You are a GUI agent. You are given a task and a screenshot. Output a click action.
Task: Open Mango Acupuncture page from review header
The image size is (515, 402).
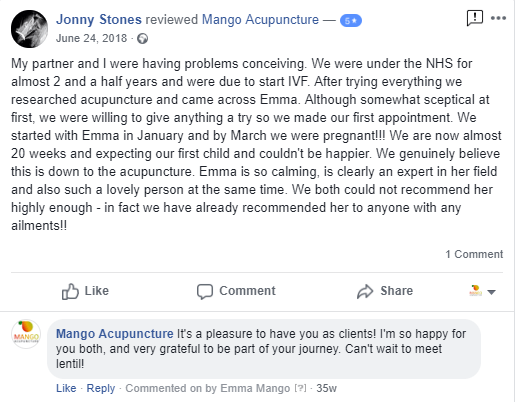pos(260,20)
